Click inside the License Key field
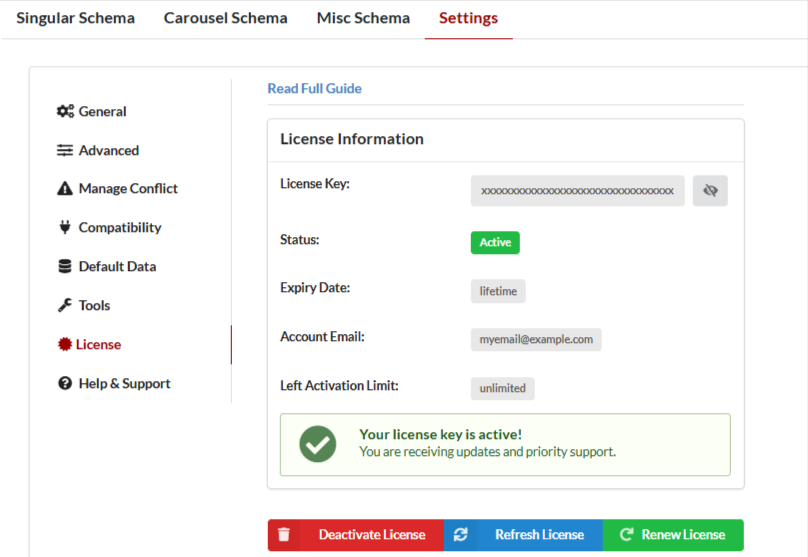The width and height of the screenshot is (808, 557). pyautogui.click(x=577, y=191)
